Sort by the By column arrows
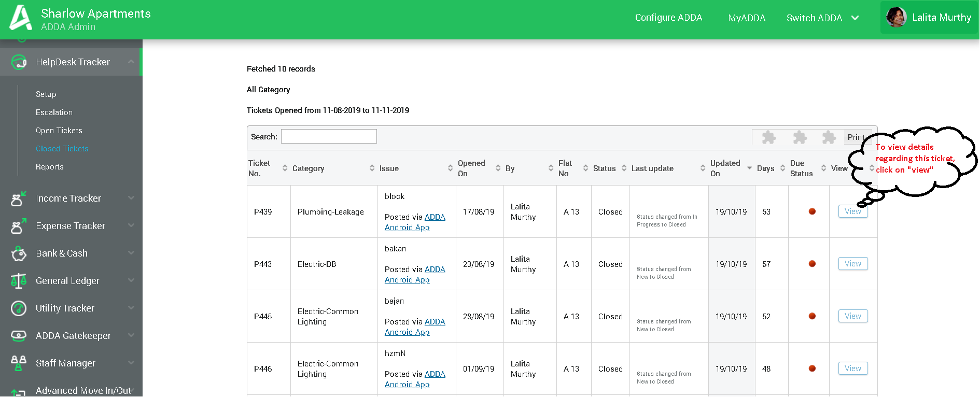The width and height of the screenshot is (980, 397). pyautogui.click(x=551, y=168)
